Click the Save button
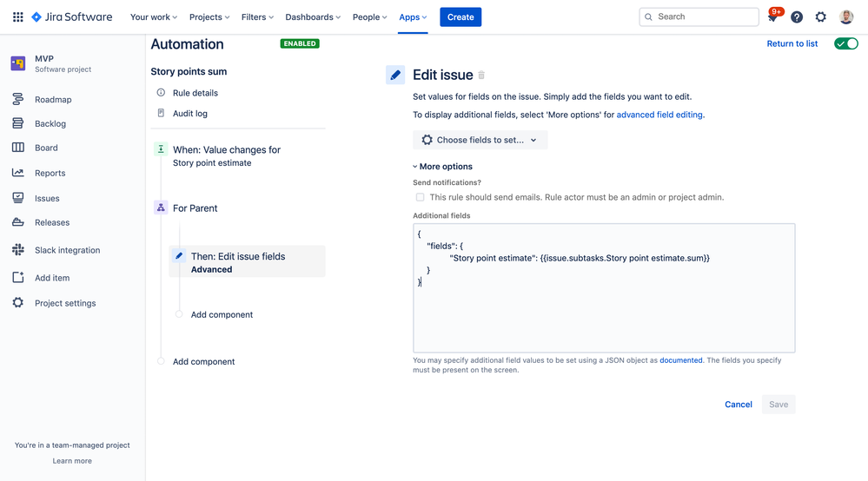Screen dimensions: 868x481 779,404
